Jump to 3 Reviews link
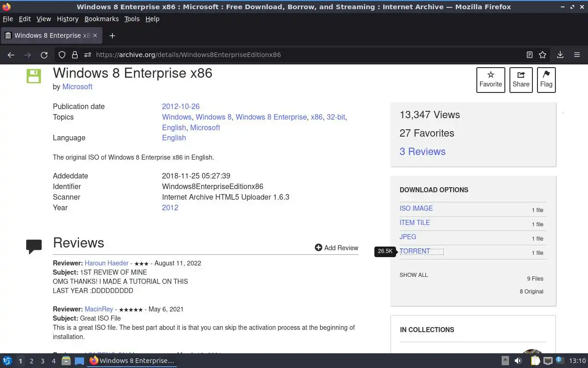Viewport: 588px width, 368px height. 423,151
